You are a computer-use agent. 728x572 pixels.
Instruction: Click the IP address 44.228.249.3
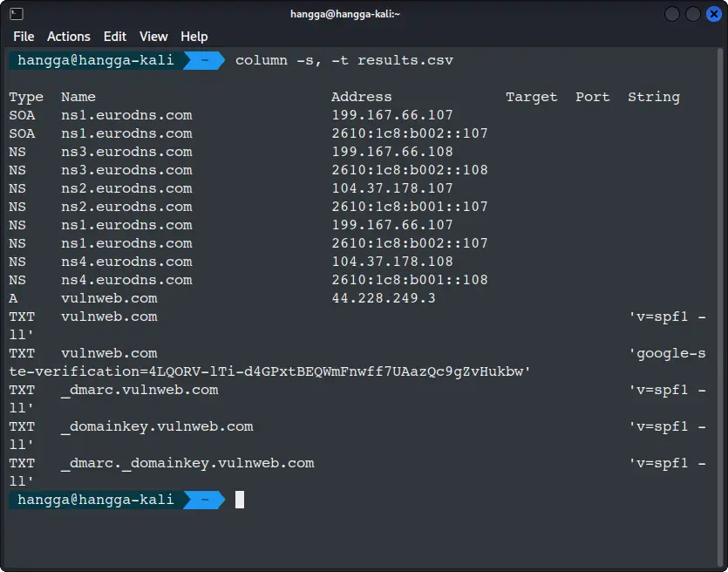(x=383, y=298)
